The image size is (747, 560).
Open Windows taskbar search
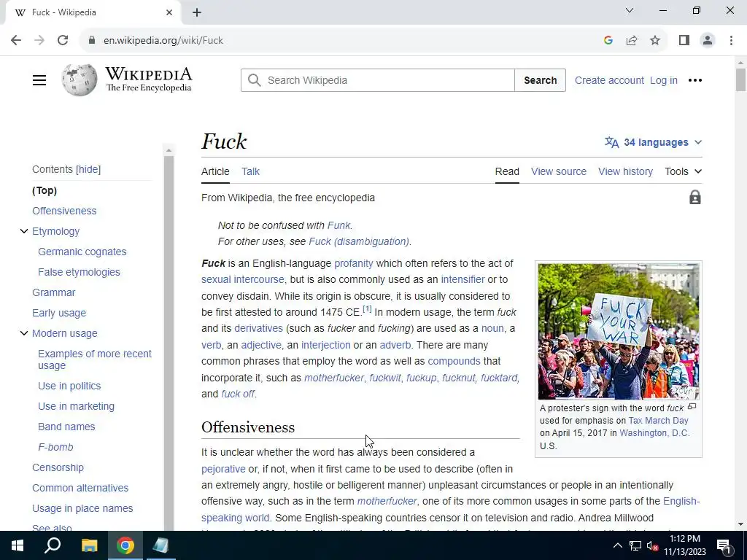(53, 545)
